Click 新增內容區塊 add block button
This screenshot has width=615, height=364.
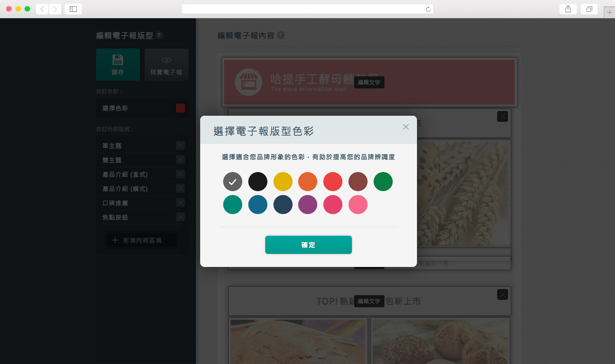[x=142, y=240]
